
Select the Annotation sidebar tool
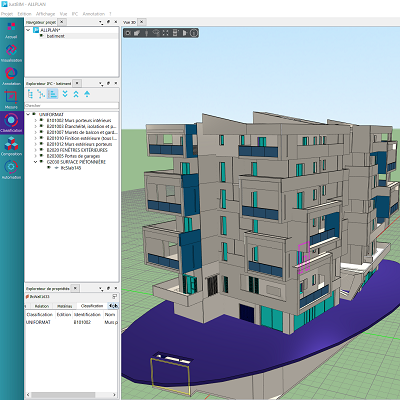click(x=11, y=77)
